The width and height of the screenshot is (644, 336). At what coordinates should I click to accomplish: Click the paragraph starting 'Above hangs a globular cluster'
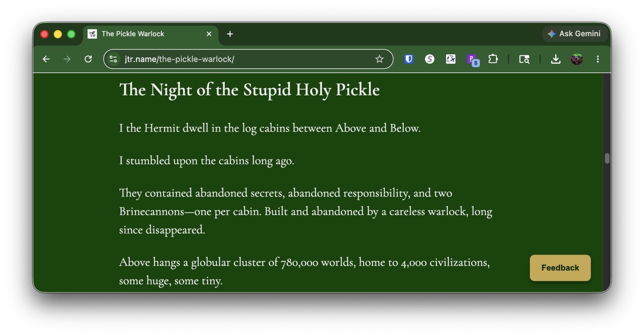coord(304,271)
